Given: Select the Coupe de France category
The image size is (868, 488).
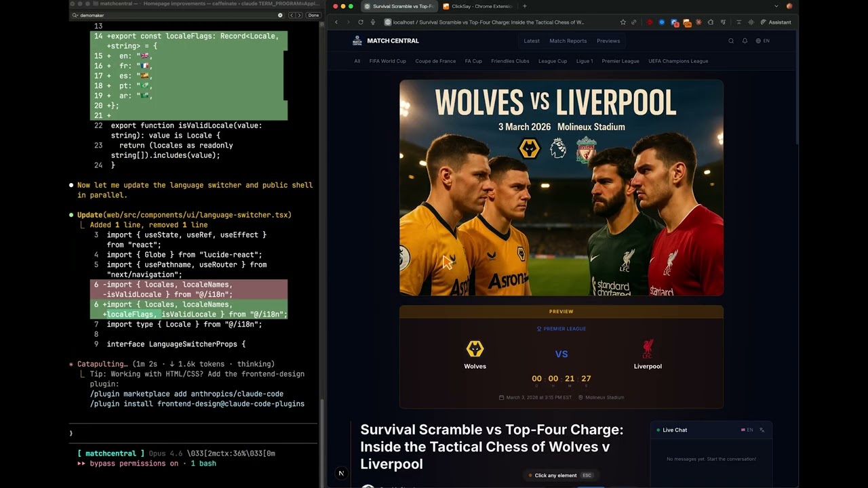Looking at the screenshot, I should pyautogui.click(x=435, y=61).
